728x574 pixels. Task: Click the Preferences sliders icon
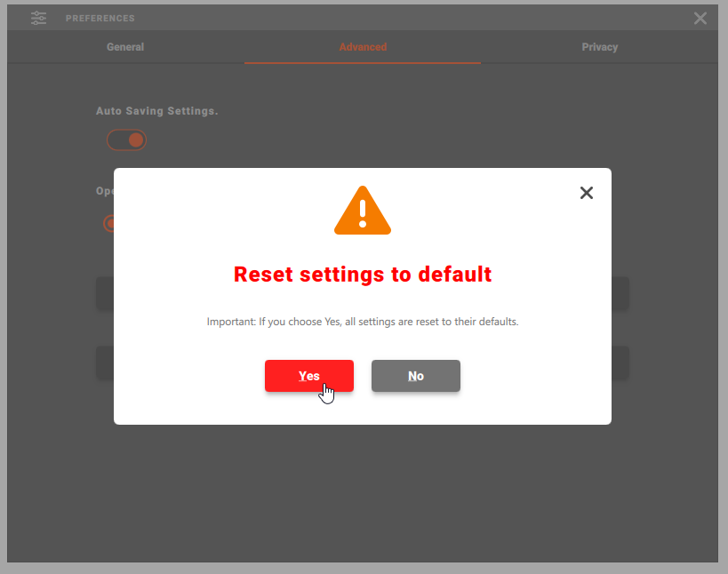pyautogui.click(x=39, y=18)
